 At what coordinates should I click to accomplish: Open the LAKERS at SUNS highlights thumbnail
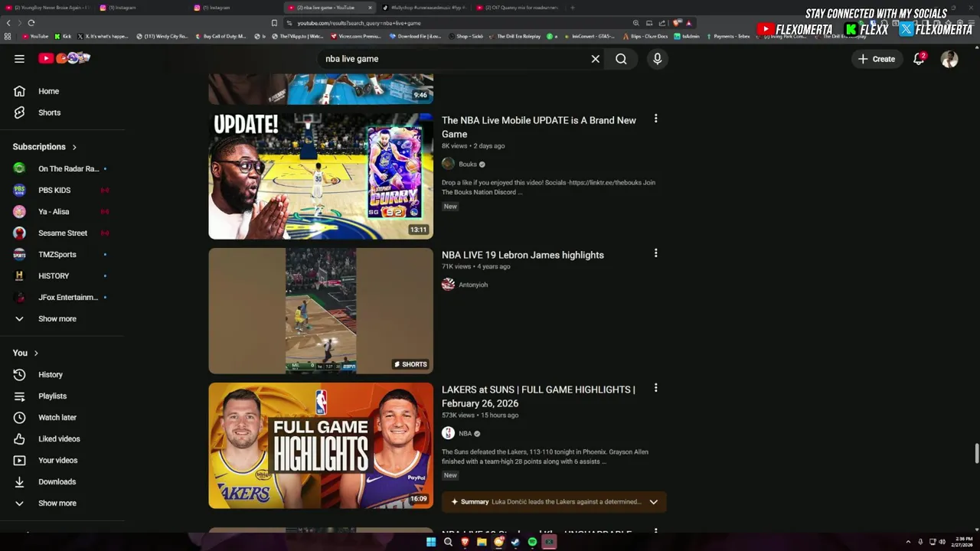point(321,445)
